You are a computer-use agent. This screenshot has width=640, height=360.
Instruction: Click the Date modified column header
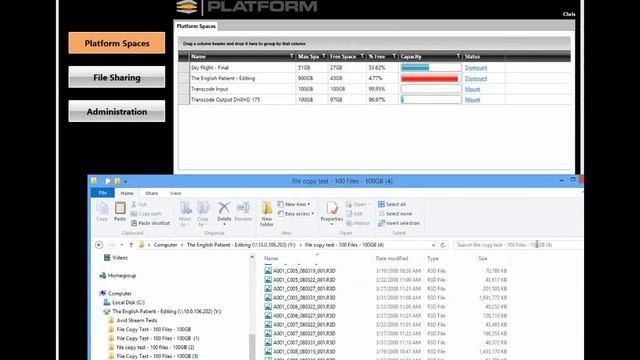click(x=392, y=258)
